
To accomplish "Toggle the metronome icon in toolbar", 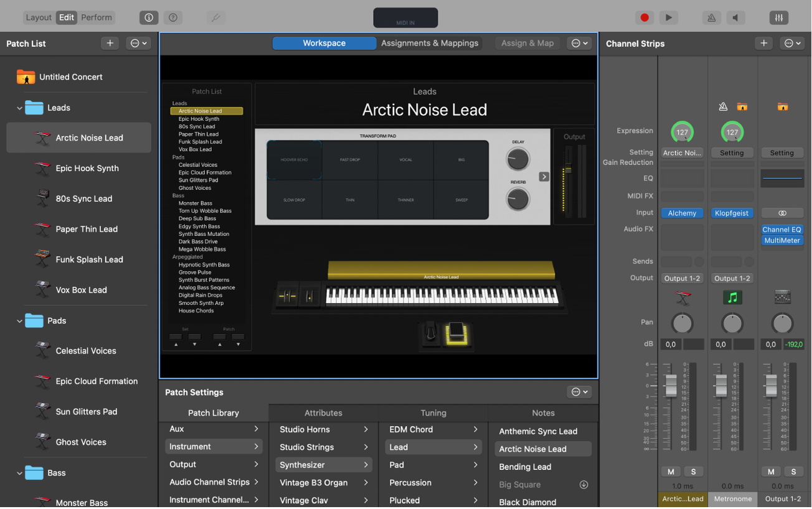I will coord(711,17).
